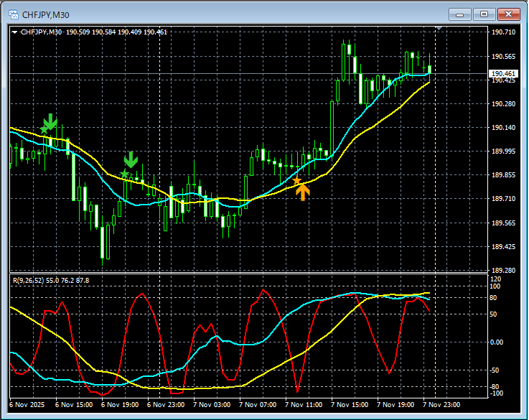Click the 190.565 price scale label

pos(503,56)
